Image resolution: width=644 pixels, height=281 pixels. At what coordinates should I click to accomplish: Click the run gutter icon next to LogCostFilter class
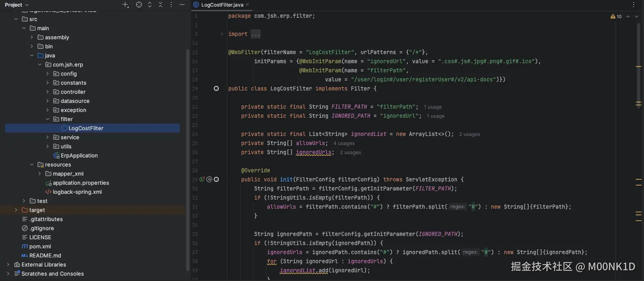(x=216, y=88)
